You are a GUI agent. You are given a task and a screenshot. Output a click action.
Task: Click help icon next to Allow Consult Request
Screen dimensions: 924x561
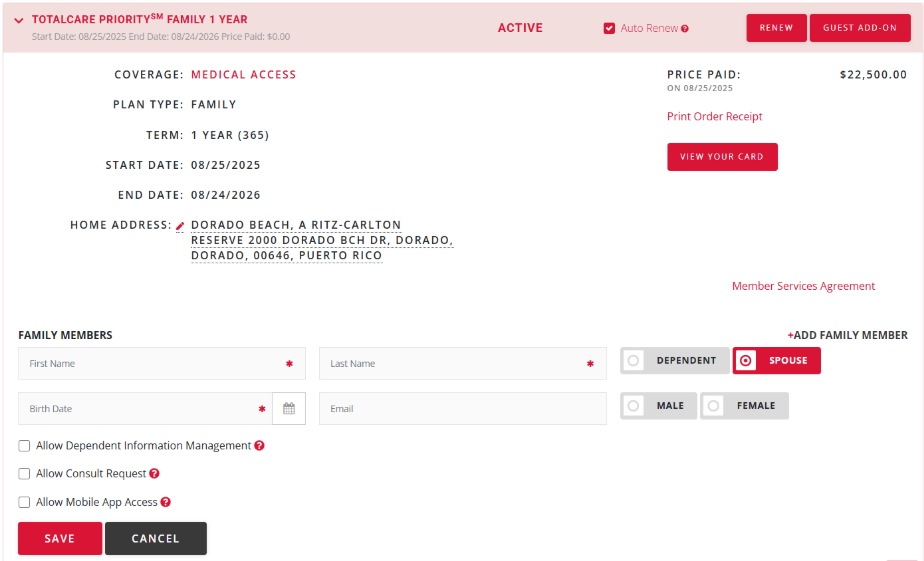click(154, 474)
